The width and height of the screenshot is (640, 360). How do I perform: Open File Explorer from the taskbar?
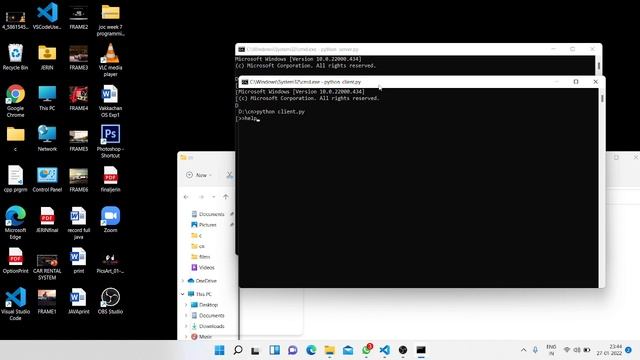pyautogui.click(x=329, y=350)
